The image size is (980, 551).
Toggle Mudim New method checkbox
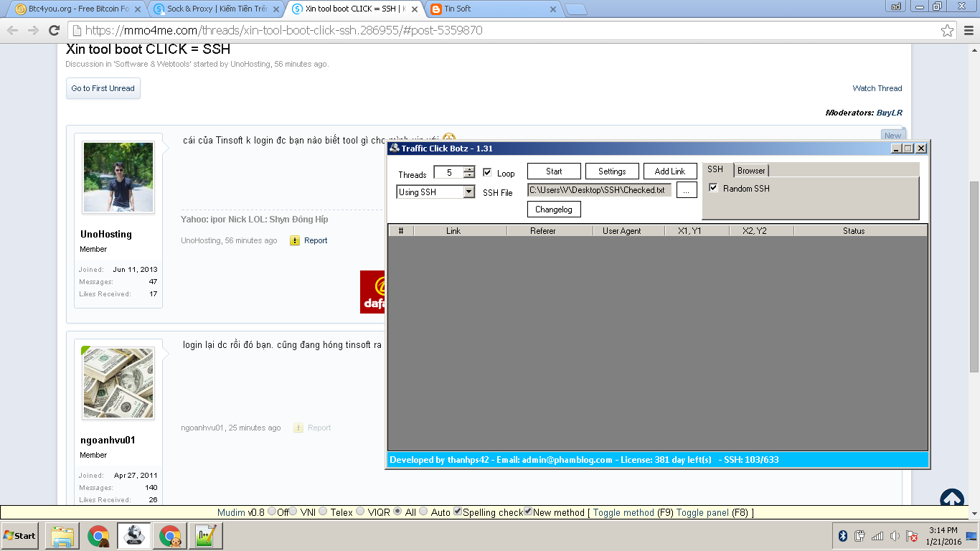click(x=528, y=512)
